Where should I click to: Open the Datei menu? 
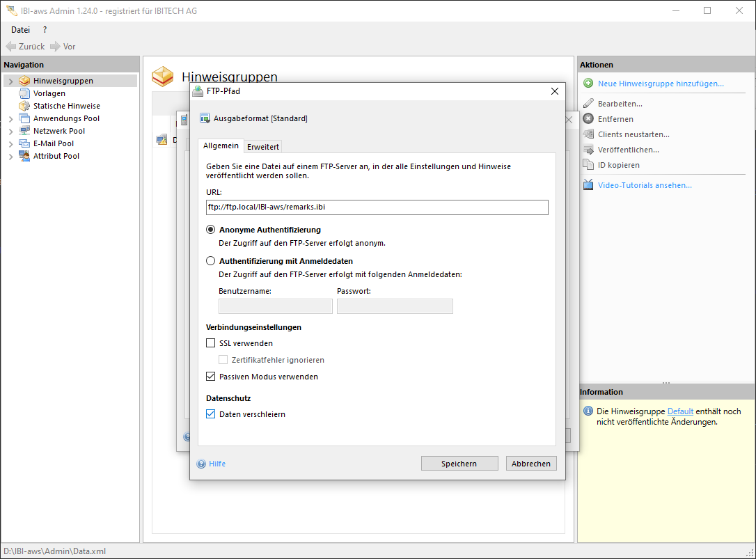coord(21,30)
